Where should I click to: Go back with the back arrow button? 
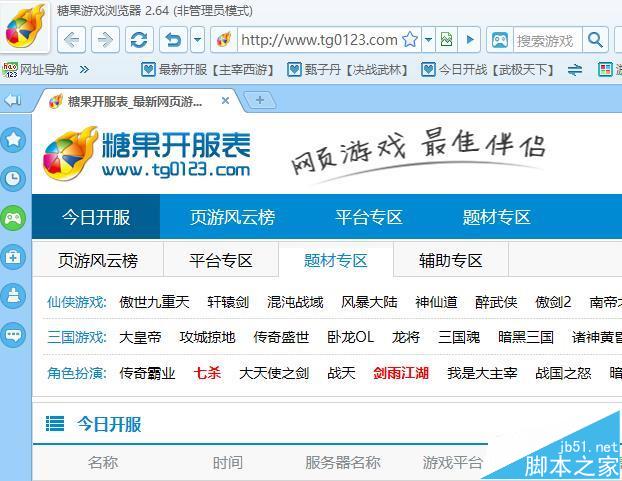pyautogui.click(x=71, y=40)
